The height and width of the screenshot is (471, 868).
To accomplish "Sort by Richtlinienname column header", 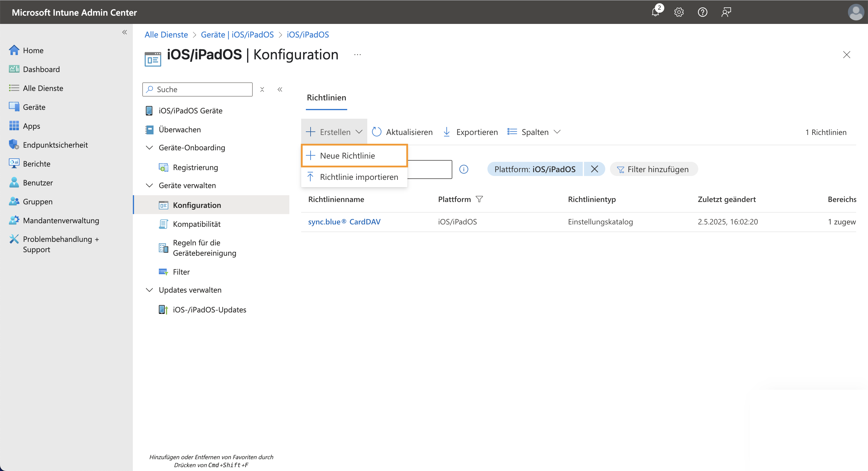I will coord(336,199).
